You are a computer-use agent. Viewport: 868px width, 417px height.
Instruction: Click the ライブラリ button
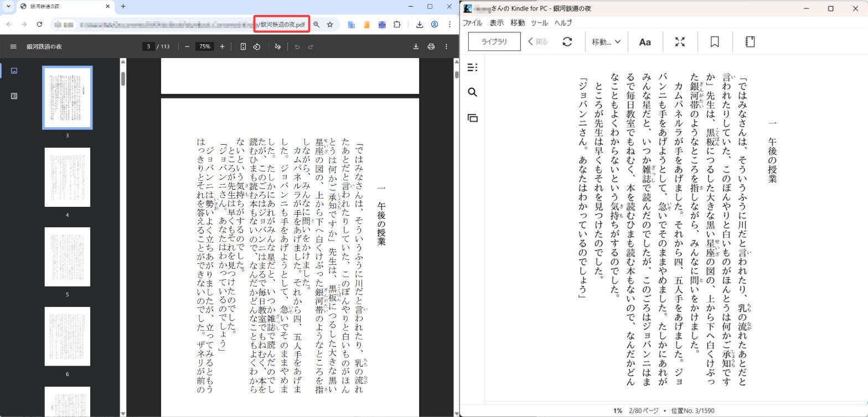tap(494, 42)
